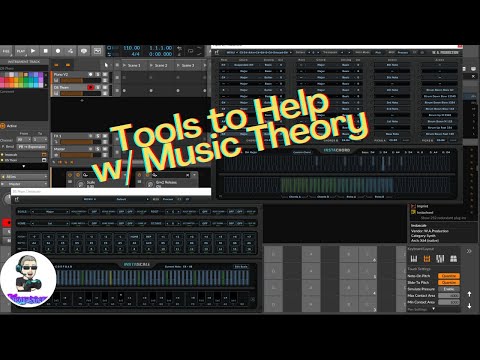Open the All Ins input dropdown
This screenshot has height=360, width=480.
point(24,177)
